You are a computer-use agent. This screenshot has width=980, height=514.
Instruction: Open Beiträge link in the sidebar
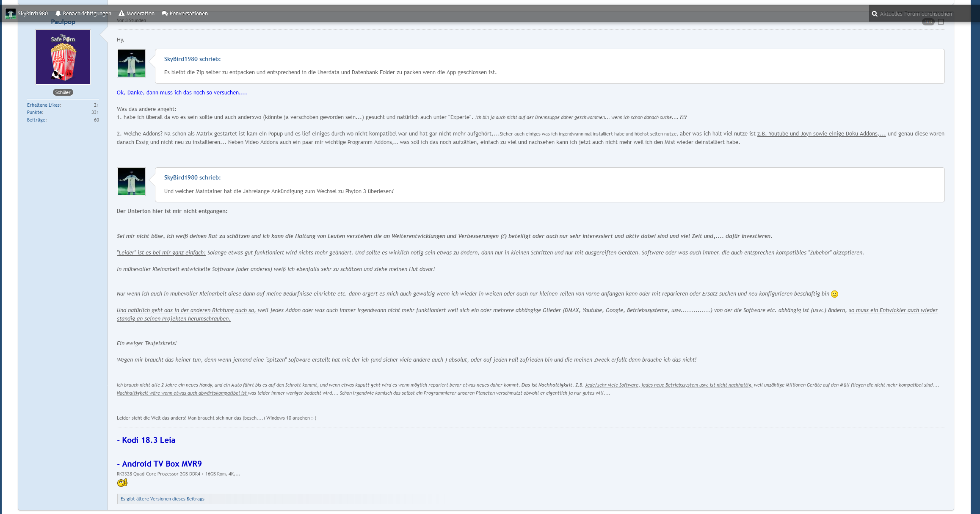point(37,120)
